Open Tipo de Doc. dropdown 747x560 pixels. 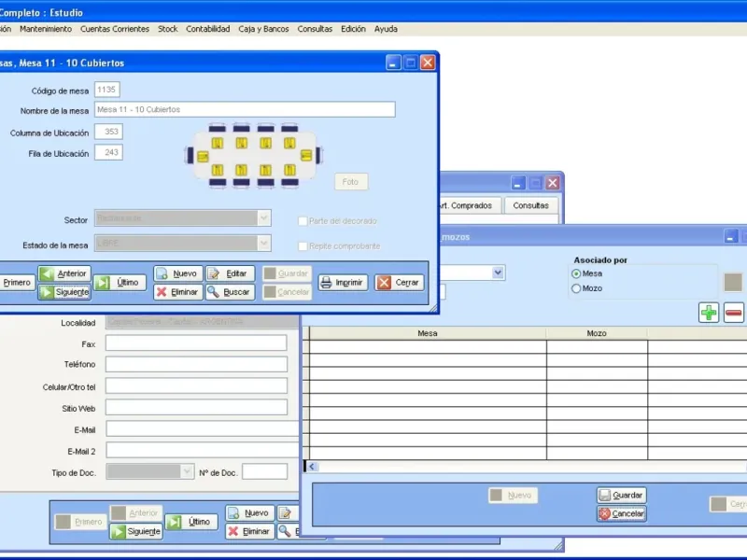pos(188,471)
